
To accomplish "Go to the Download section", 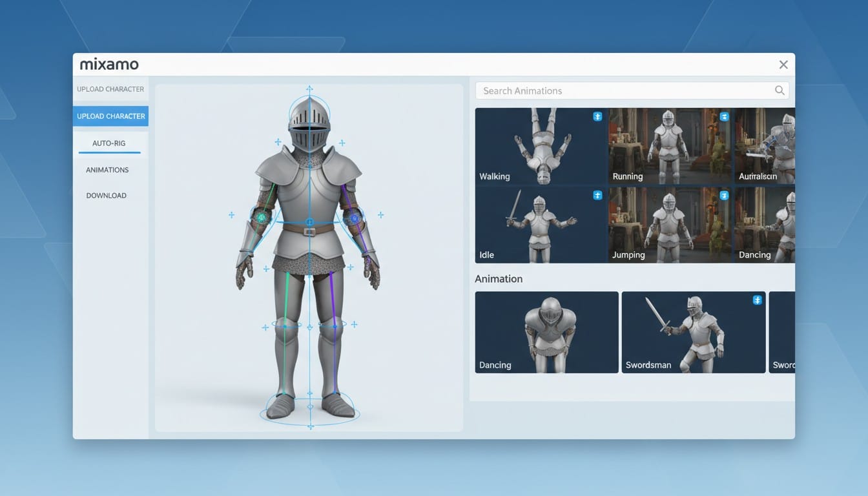I will [x=107, y=196].
